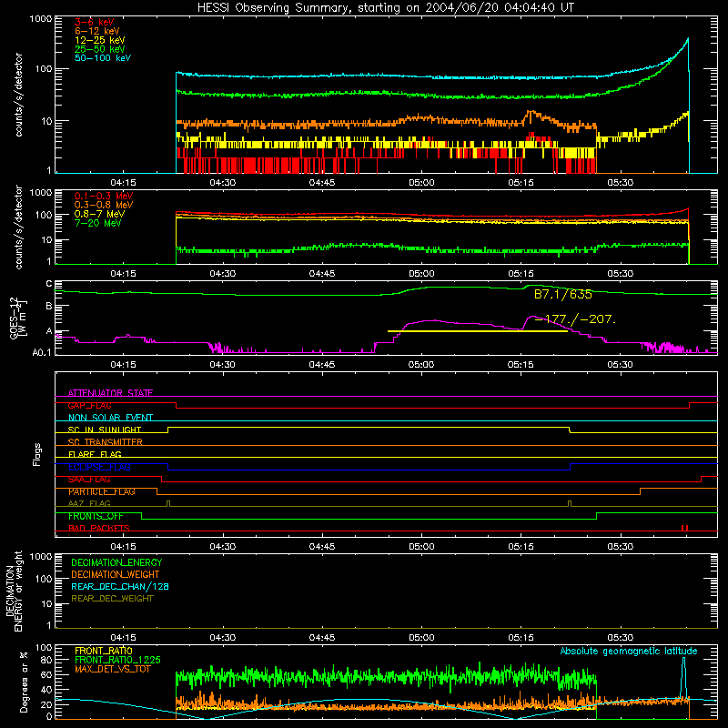Click the DECIMATION_ENERGY legend label

tap(116, 562)
